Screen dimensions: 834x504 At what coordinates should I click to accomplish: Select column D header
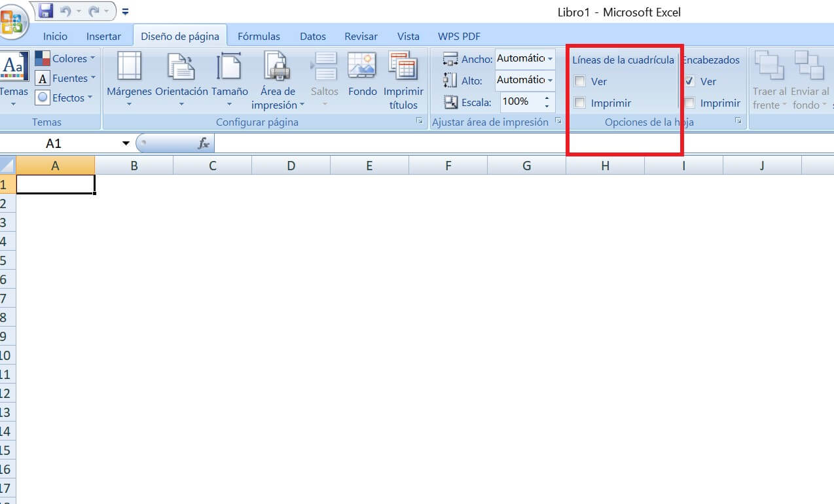291,166
